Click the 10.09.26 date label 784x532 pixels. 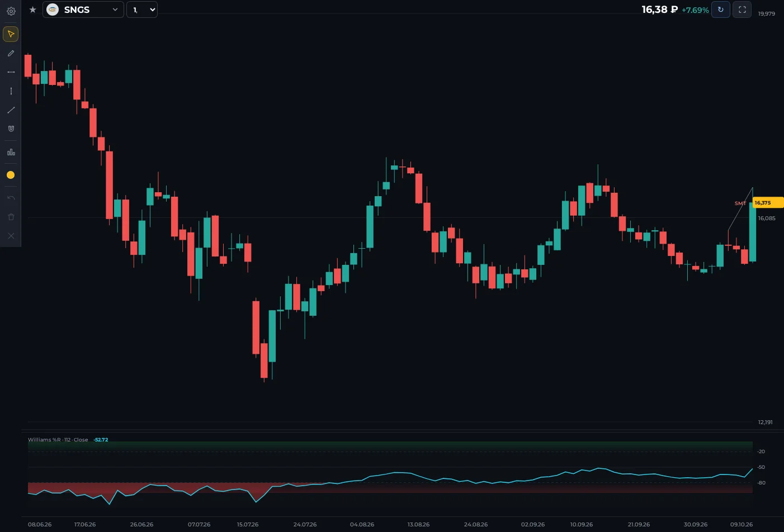pyautogui.click(x=582, y=525)
